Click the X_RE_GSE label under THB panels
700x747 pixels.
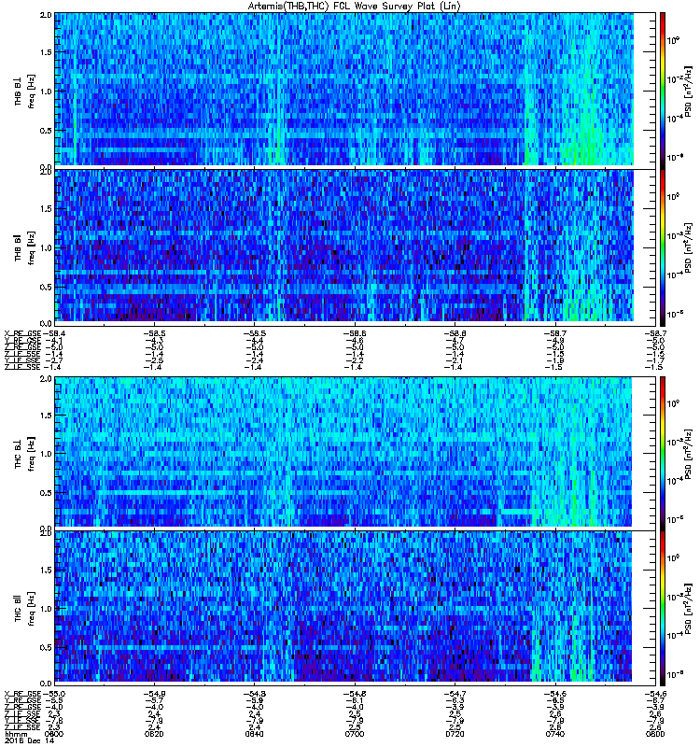point(22,333)
